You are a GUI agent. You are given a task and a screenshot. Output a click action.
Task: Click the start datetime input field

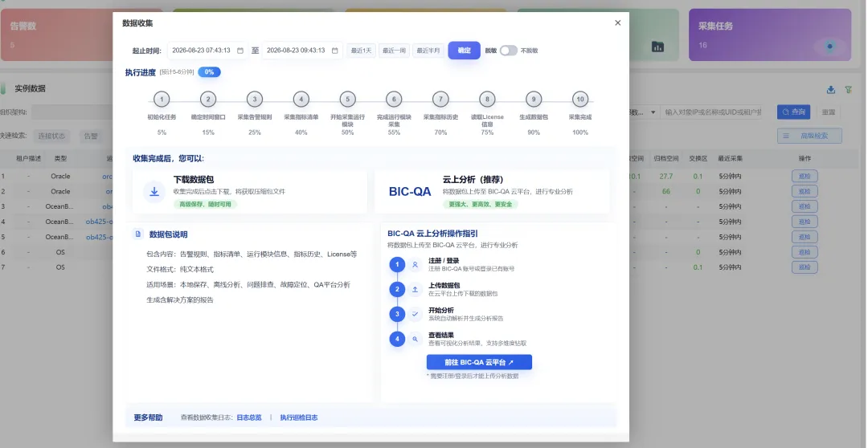click(x=207, y=51)
